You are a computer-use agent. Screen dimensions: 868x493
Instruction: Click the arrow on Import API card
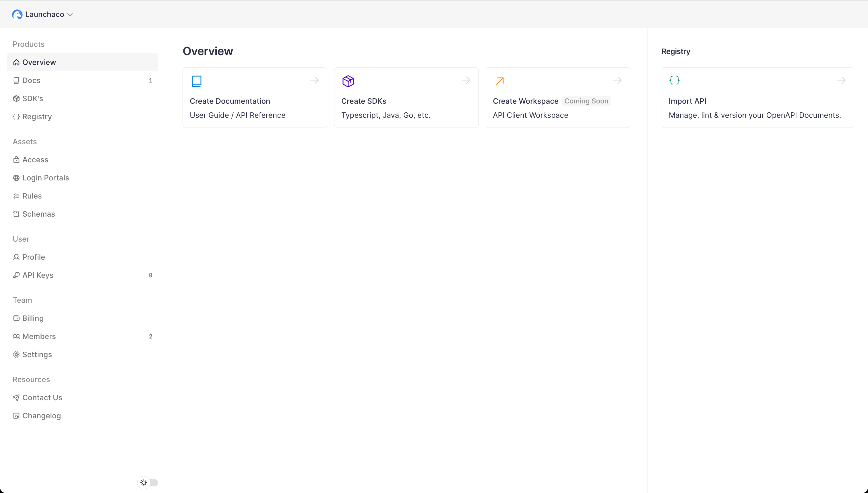841,80
